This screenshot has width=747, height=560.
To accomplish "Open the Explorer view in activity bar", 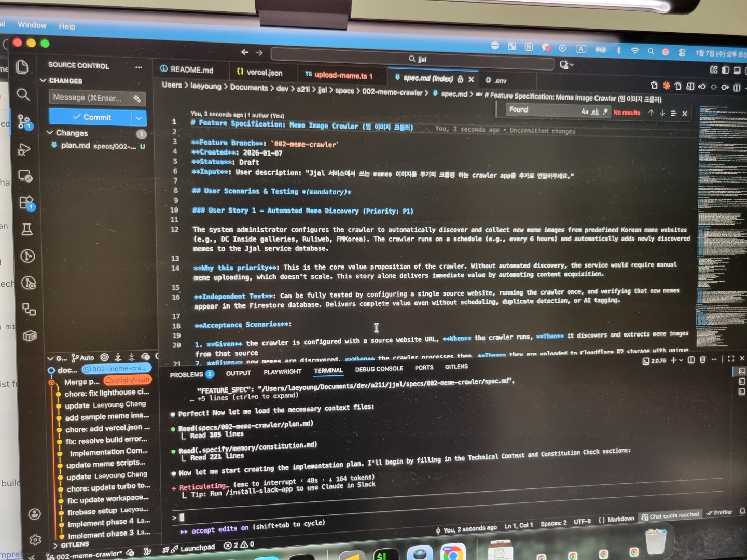I will [x=22, y=67].
